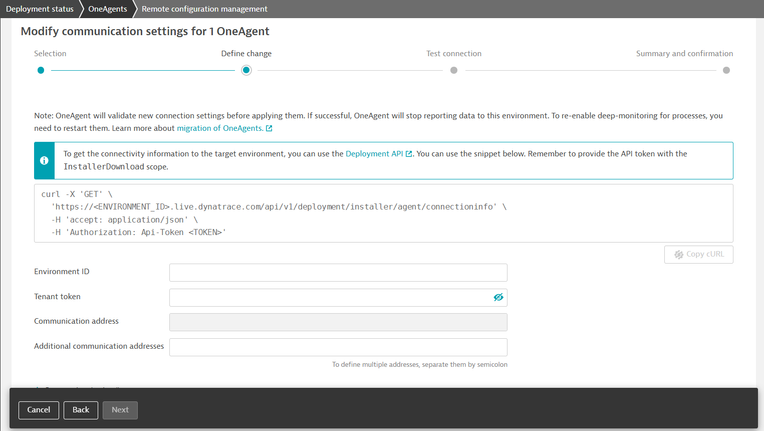
Task: Toggle tenant token visibility eye icon
Action: click(498, 297)
